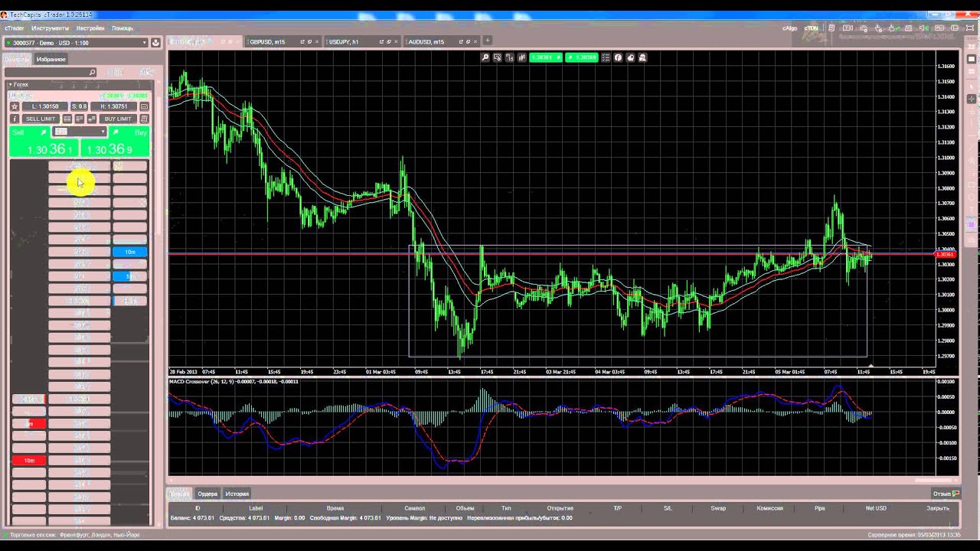
Task: Click the first depth-of-market view icon after SELL LIMIT
Action: tap(67, 119)
